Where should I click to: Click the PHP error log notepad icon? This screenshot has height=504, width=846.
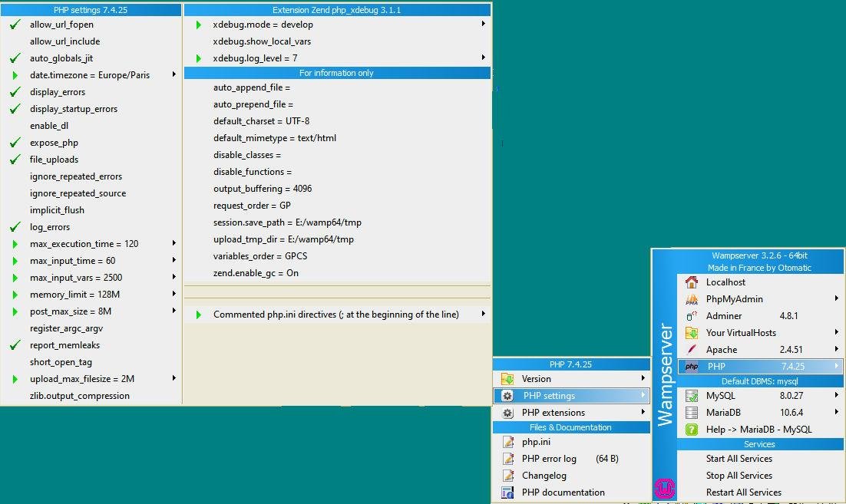507,459
